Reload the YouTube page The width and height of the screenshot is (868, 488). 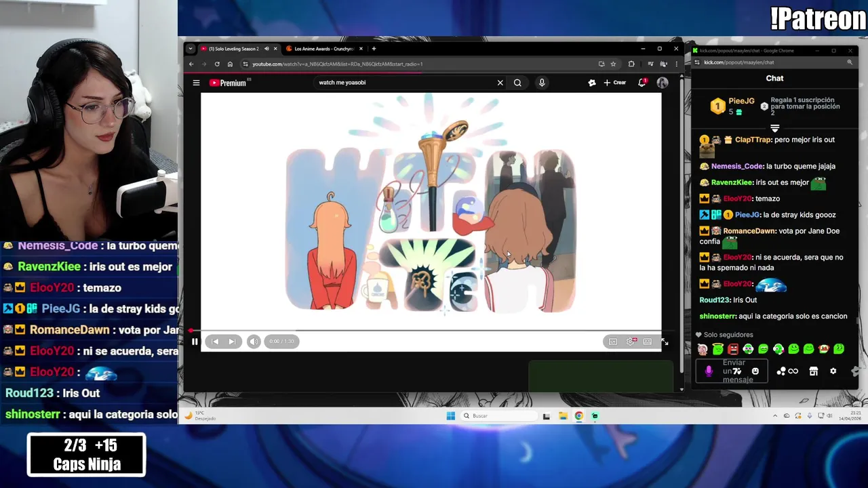coord(217,64)
